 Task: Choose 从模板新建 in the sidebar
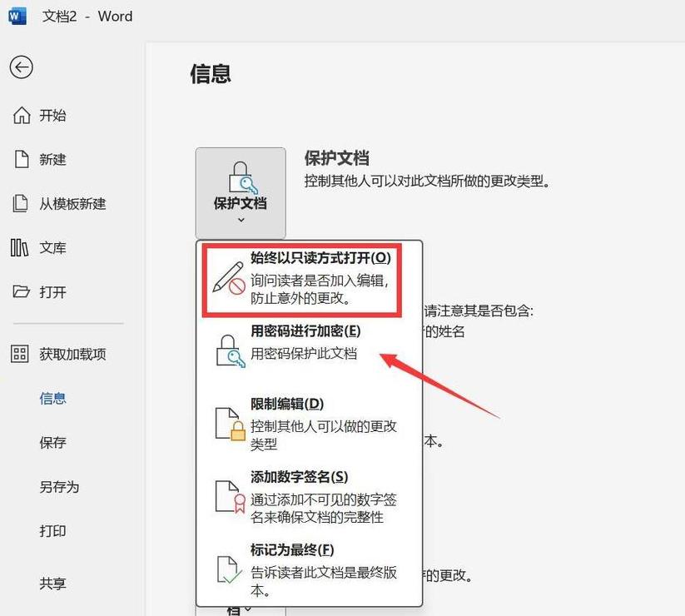72,204
